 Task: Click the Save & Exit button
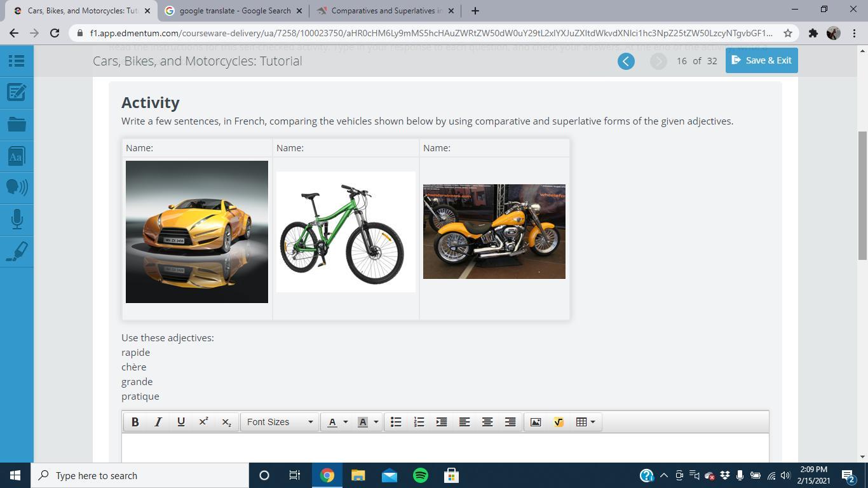[x=761, y=60]
